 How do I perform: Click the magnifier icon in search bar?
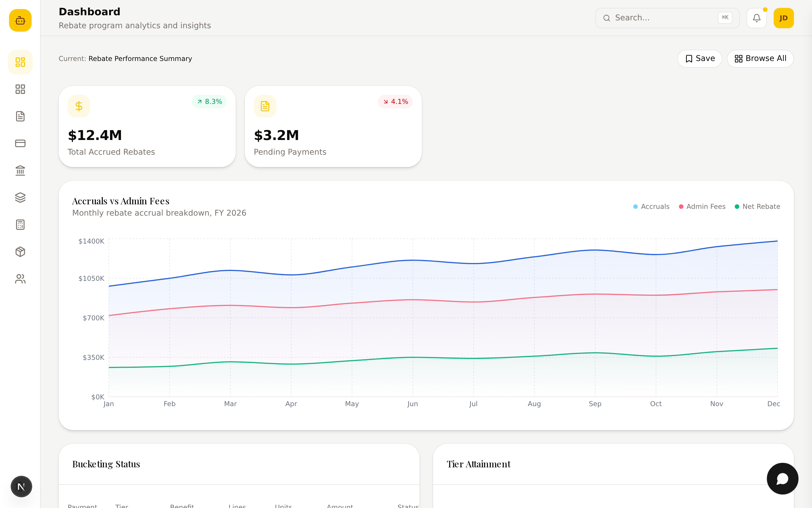coord(607,18)
